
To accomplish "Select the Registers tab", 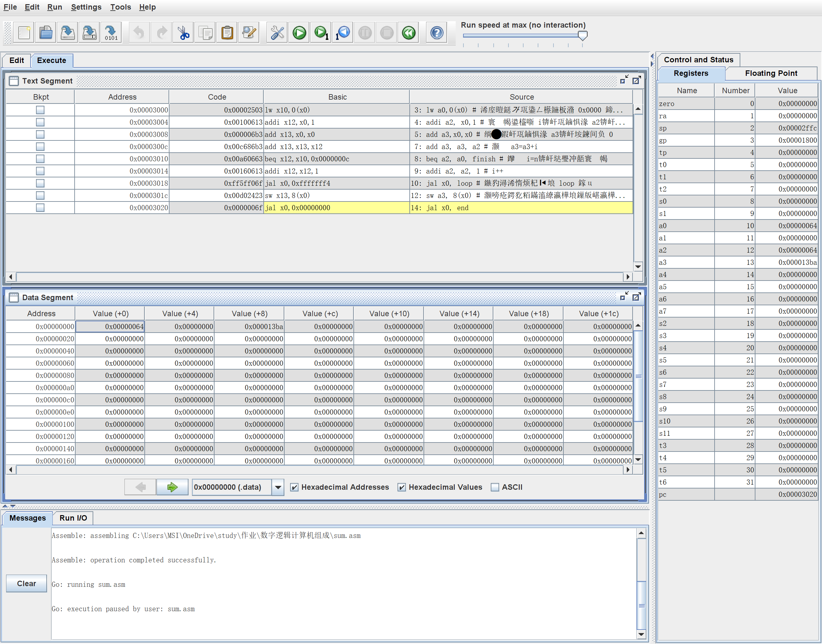I will tap(691, 73).
